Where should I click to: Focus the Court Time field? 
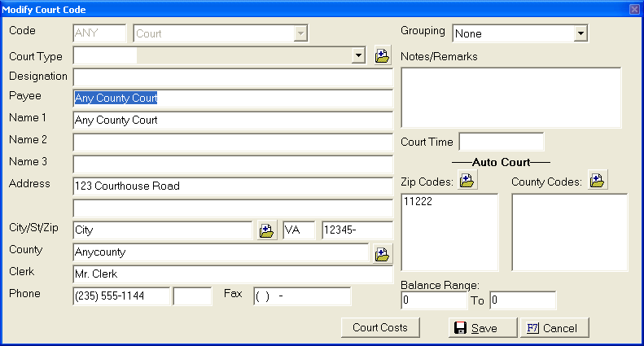point(501,142)
